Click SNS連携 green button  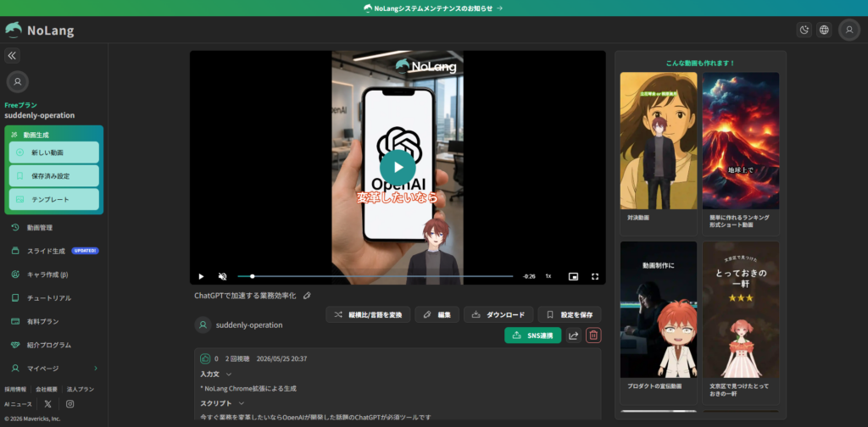[533, 335]
